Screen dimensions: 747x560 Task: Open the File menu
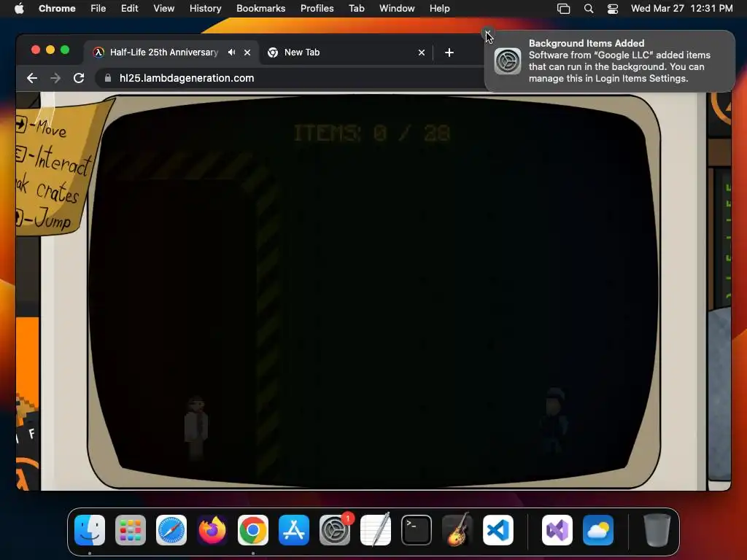click(x=98, y=8)
